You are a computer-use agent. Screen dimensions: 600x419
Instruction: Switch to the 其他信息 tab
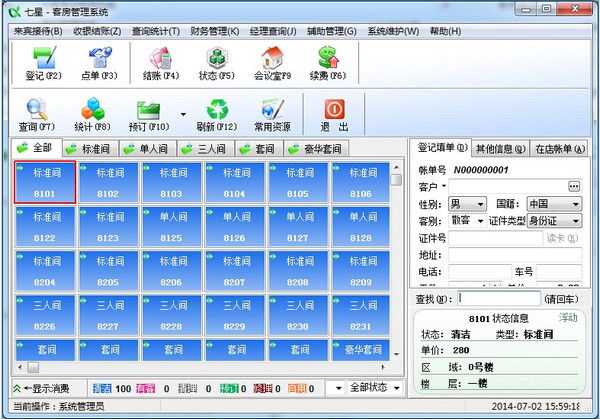tap(498, 149)
